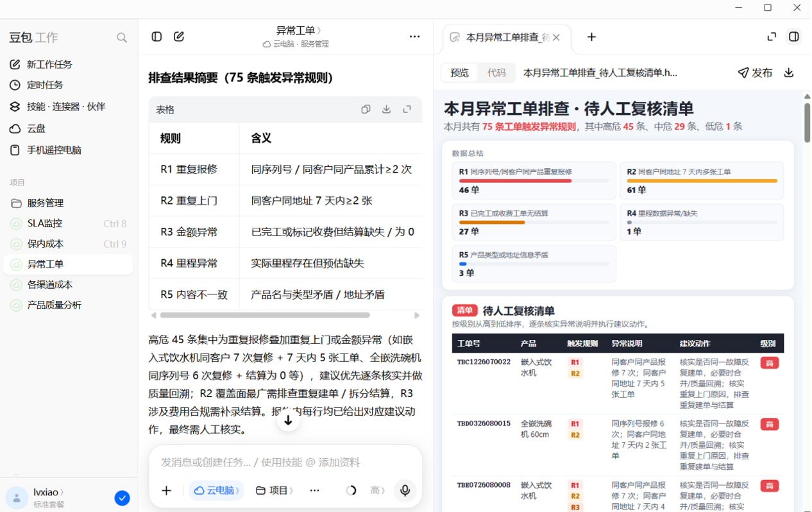
Task: Click the search icon in sidebar
Action: click(122, 38)
